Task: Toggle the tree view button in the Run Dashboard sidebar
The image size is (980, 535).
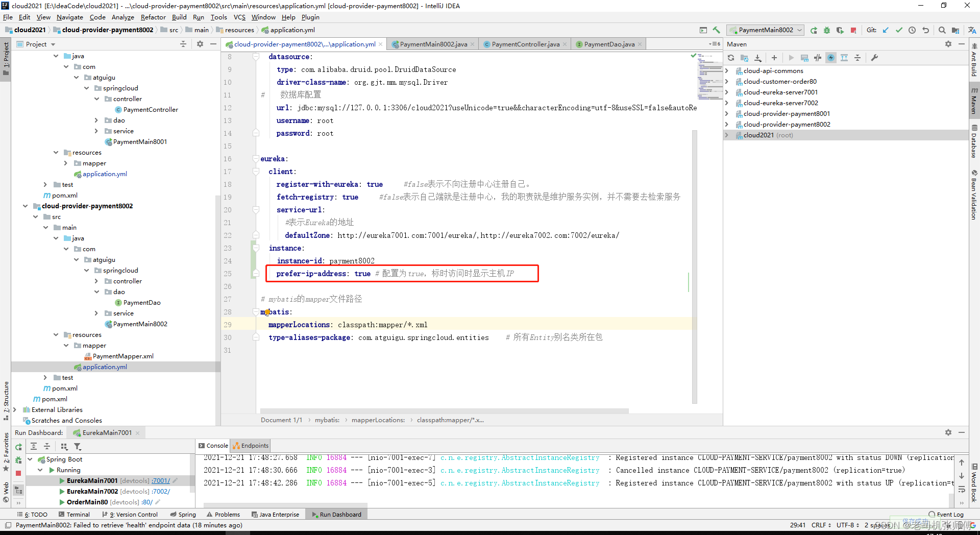Action: click(x=18, y=490)
